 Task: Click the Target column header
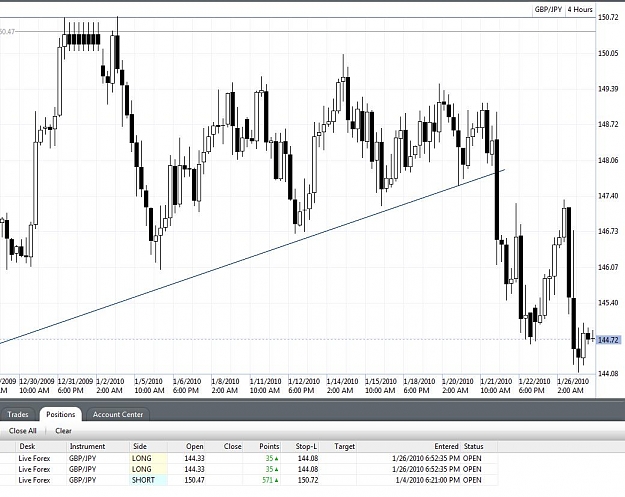(x=344, y=446)
